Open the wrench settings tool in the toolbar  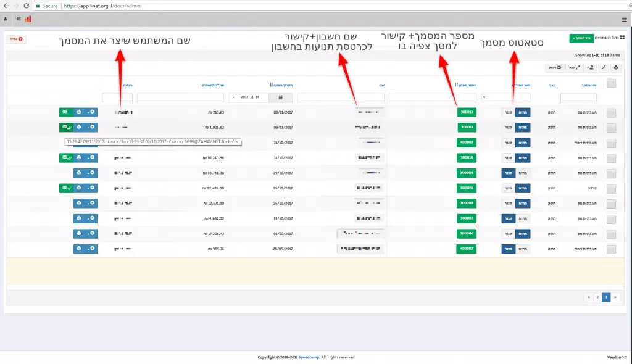click(x=604, y=68)
